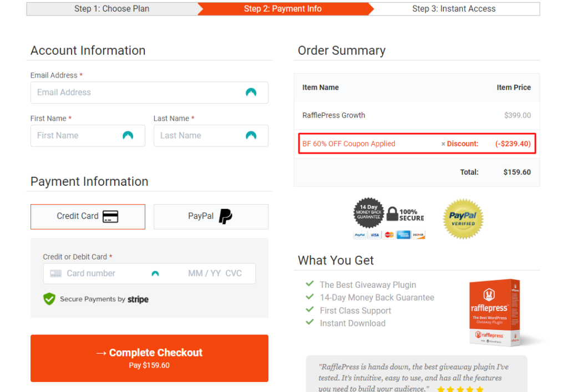The height and width of the screenshot is (392, 568).
Task: Click checkmark next to First Class Support
Action: click(x=310, y=309)
